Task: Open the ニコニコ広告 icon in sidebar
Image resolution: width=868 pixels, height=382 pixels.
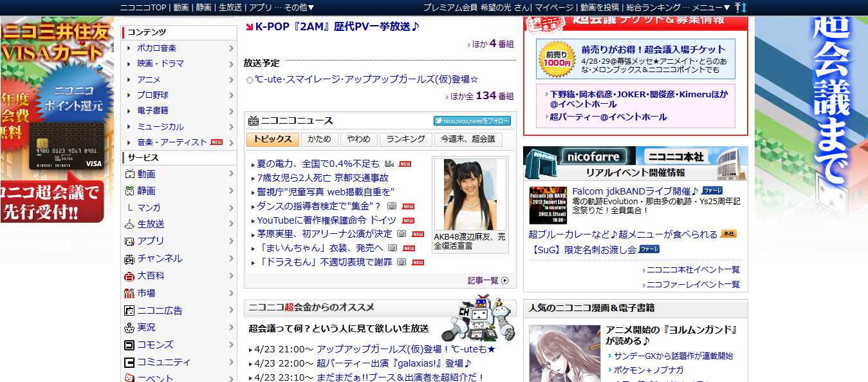Action: [x=129, y=310]
